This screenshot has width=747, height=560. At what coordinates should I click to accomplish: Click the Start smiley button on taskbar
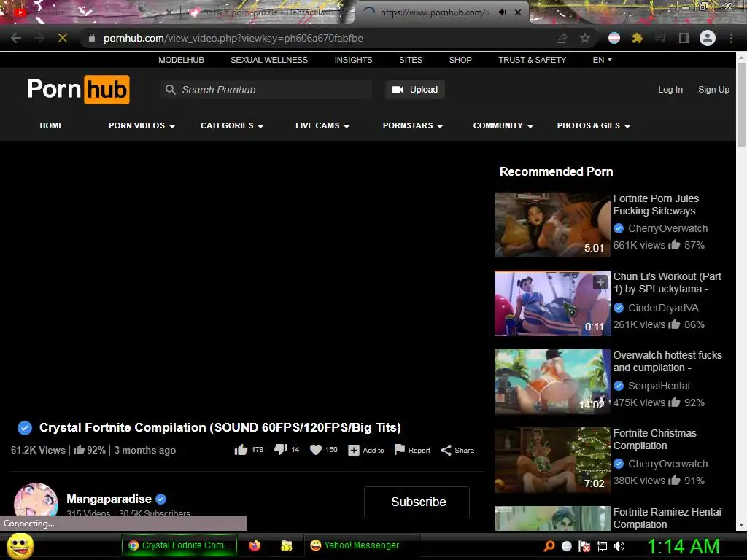(x=20, y=545)
